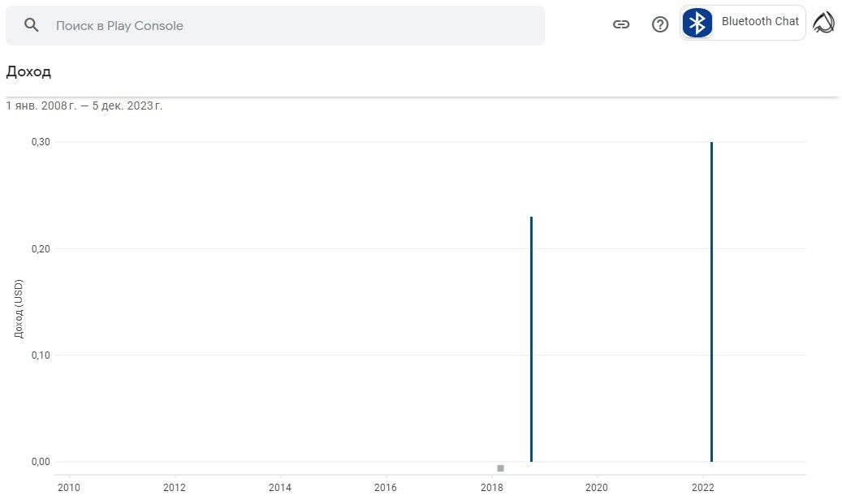Image resolution: width=842 pixels, height=504 pixels.
Task: Click the 'Доход' page heading
Action: pos(28,71)
